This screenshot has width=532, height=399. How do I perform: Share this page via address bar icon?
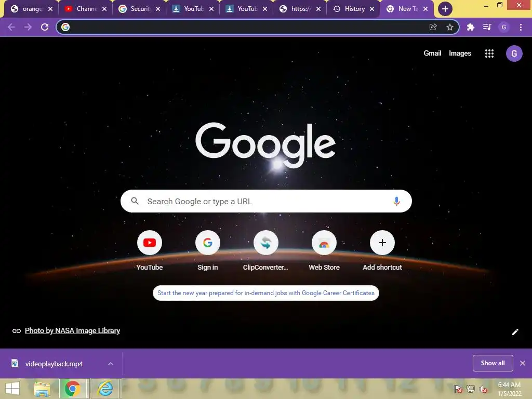click(x=433, y=27)
